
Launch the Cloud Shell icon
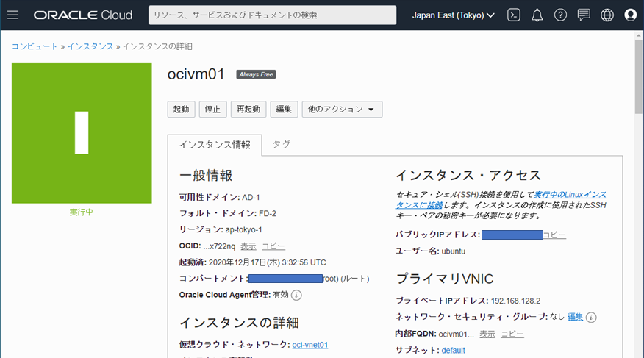pos(514,15)
